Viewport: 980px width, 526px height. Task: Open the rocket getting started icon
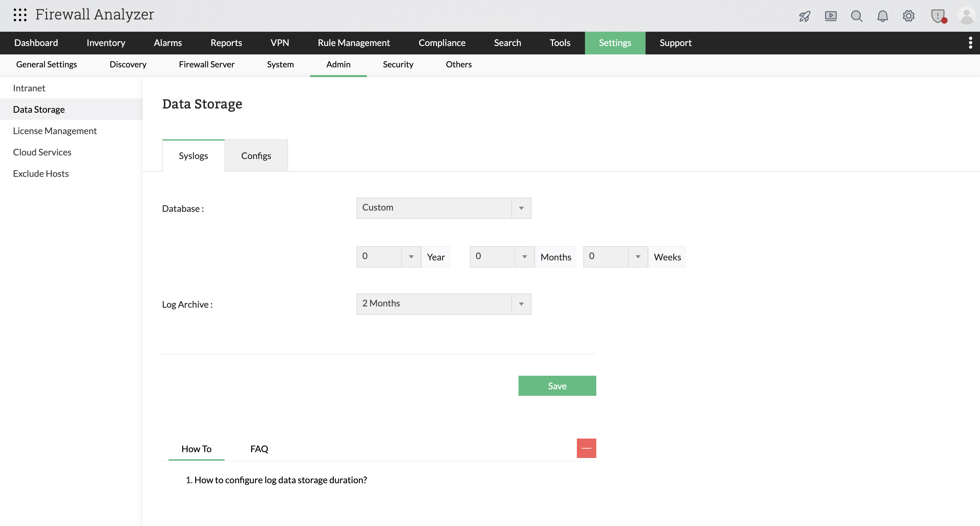pos(805,16)
